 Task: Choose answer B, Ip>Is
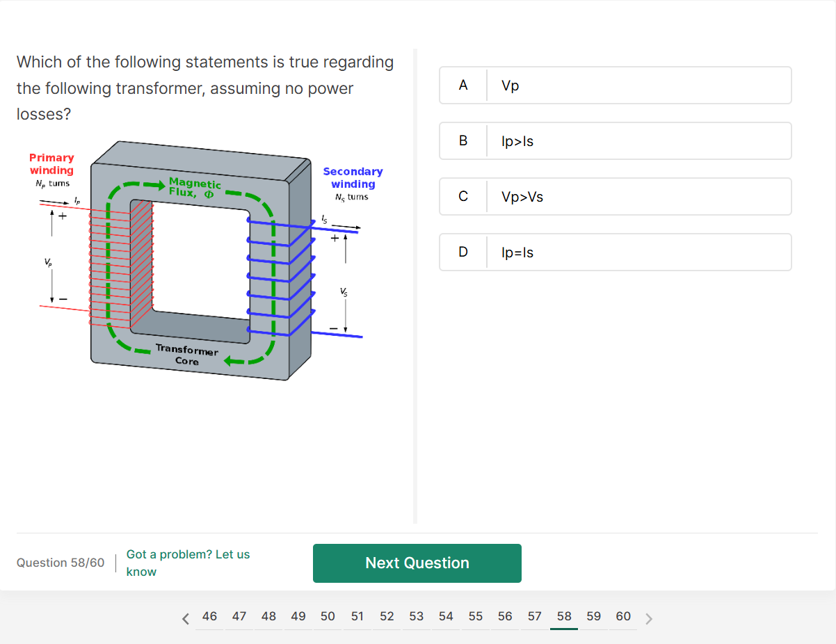click(x=615, y=141)
